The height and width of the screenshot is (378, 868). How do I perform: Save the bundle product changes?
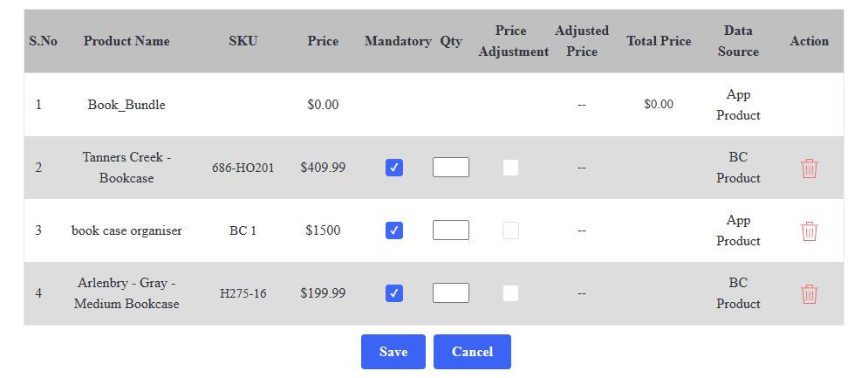point(393,352)
